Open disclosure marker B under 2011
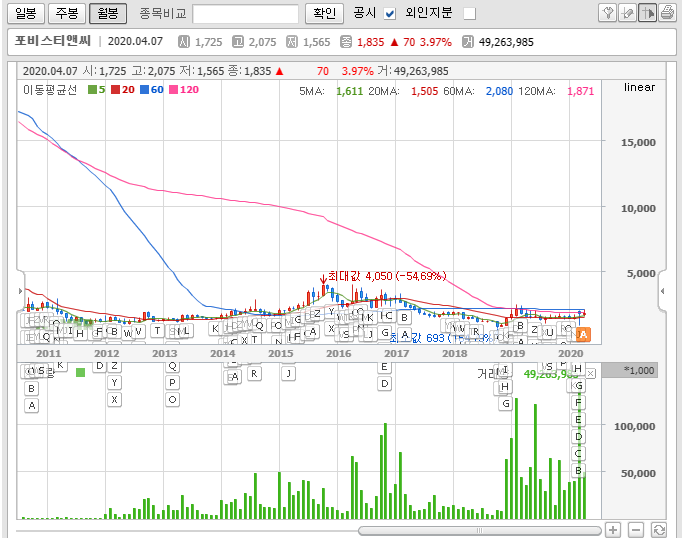This screenshot has height=538, width=689. coord(31,389)
